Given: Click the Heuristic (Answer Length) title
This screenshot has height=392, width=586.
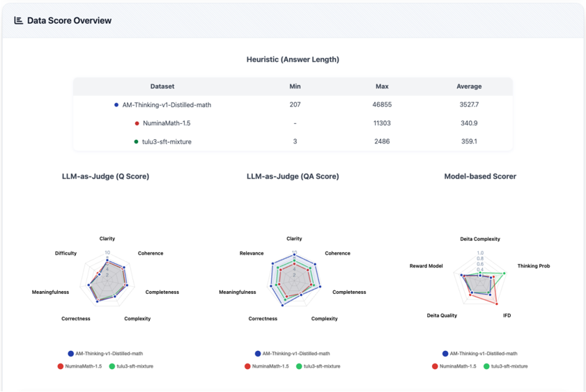Looking at the screenshot, I should [293, 59].
